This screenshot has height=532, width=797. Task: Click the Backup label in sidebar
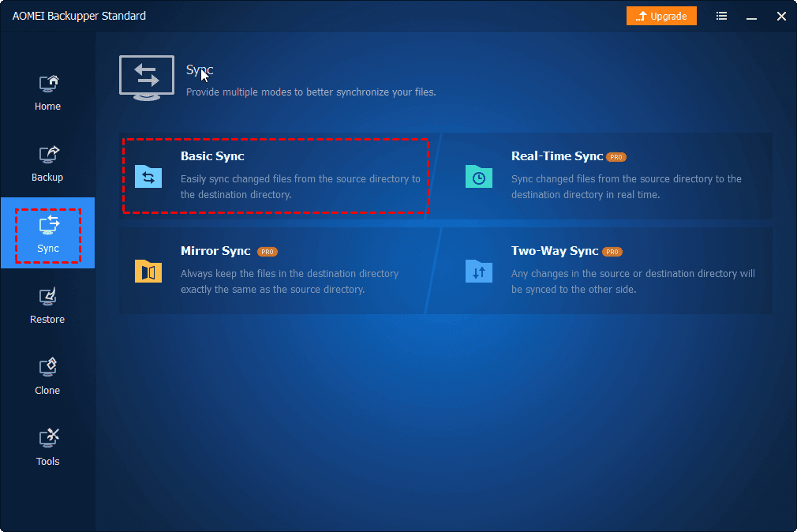pos(47,178)
